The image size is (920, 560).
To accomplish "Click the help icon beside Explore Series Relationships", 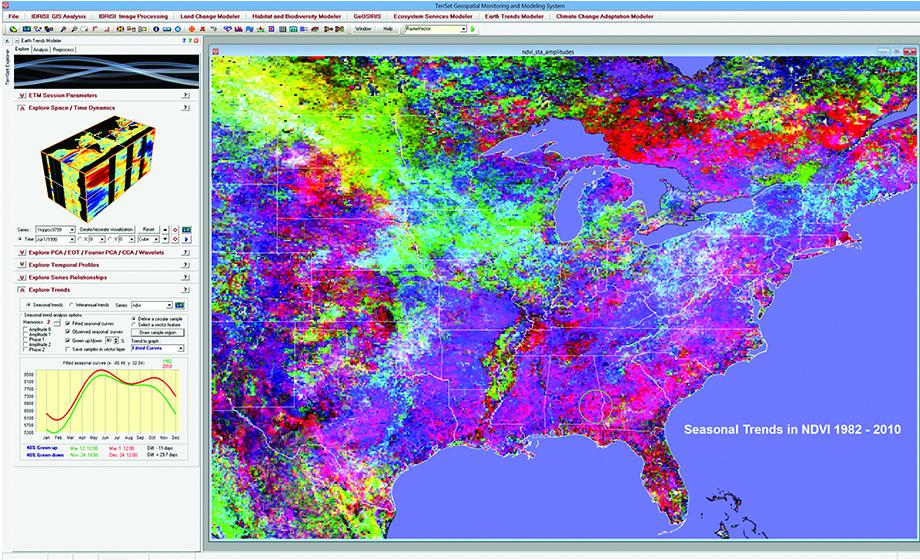I will click(186, 278).
